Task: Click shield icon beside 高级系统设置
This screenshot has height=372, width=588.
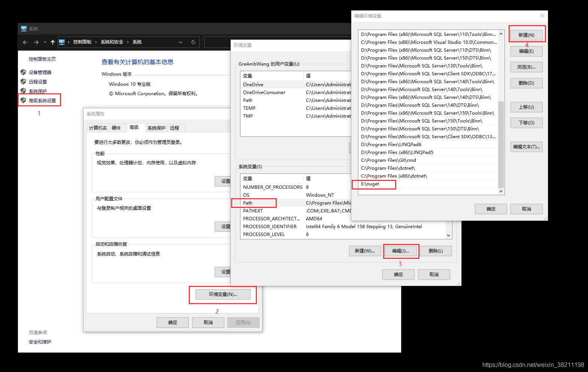Action: [x=23, y=100]
